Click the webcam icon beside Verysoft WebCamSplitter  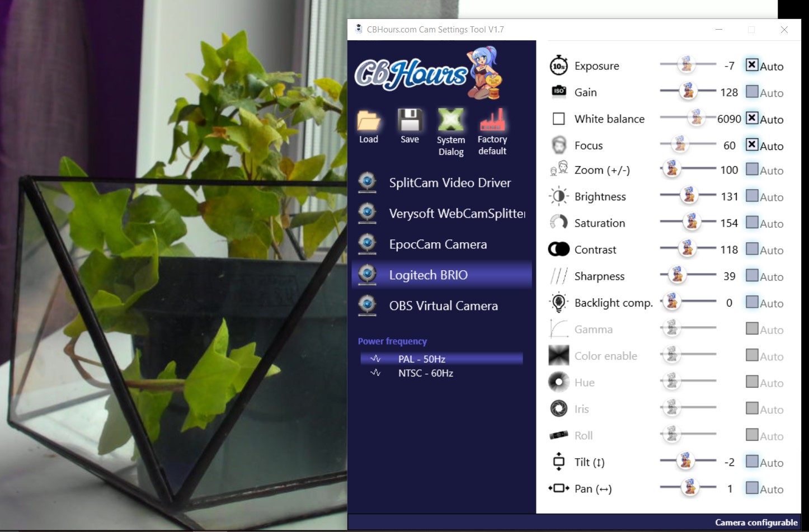367,213
